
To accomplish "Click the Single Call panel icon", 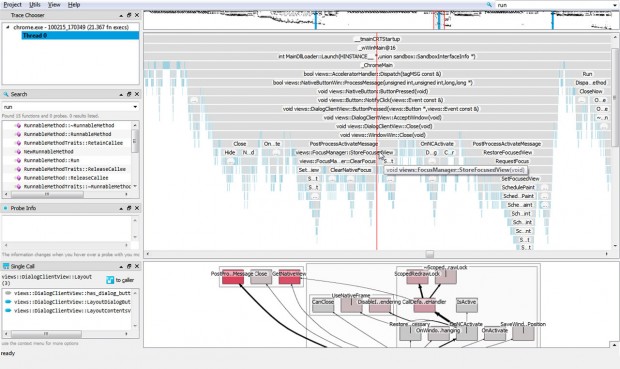I will pos(6,266).
